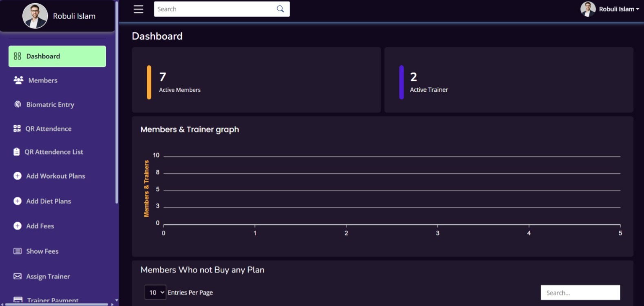Click the Biomatric Entry fingerprint icon
Screen dimensions: 644x306
(18, 104)
